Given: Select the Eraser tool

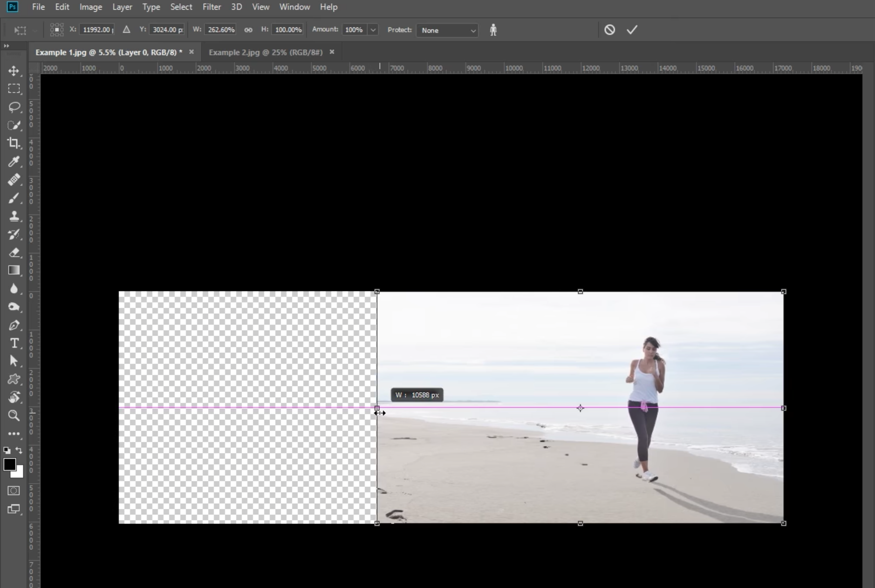Looking at the screenshot, I should [14, 252].
